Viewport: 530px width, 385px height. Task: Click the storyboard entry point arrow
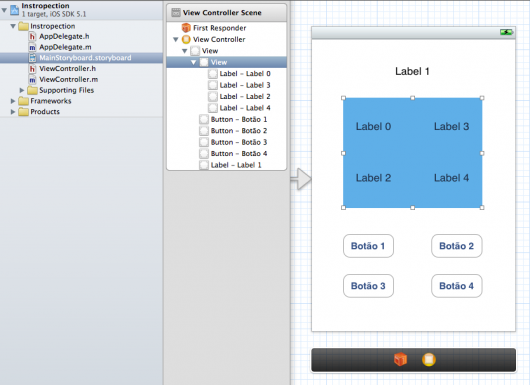301,179
